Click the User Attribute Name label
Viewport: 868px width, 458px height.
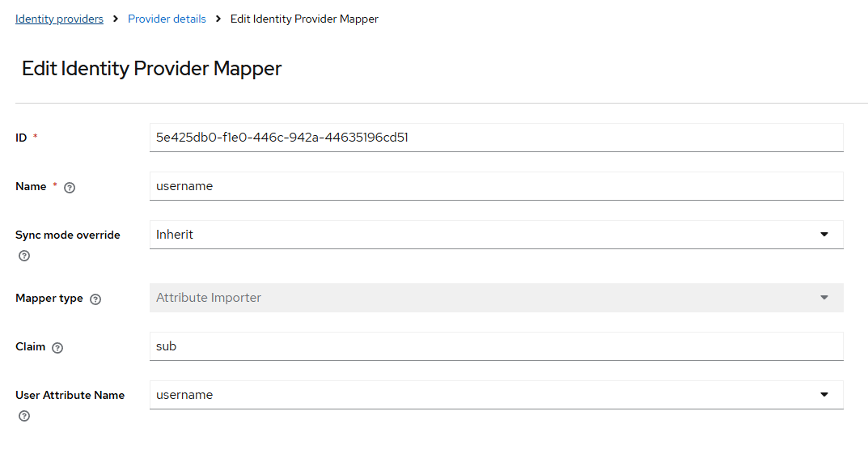70,395
